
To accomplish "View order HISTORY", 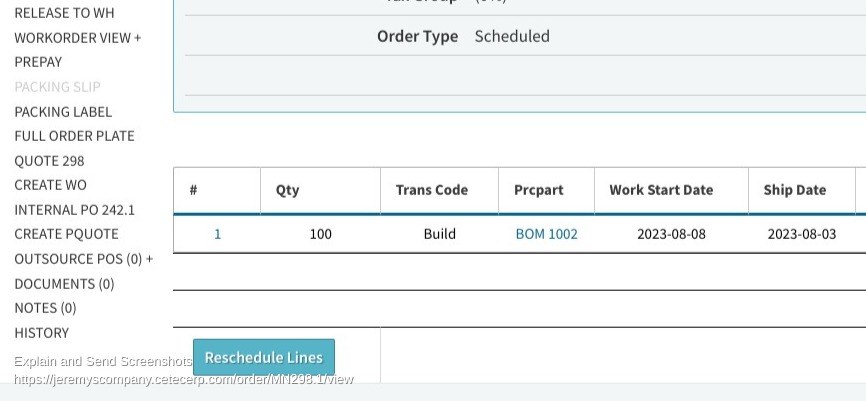I will pyautogui.click(x=41, y=333).
